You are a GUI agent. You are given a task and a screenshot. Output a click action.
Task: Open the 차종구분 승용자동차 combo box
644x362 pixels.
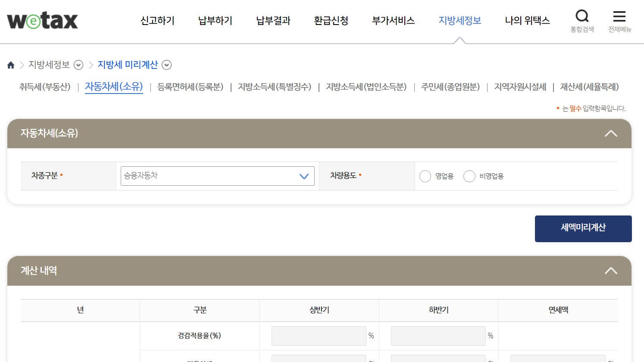[x=218, y=176]
